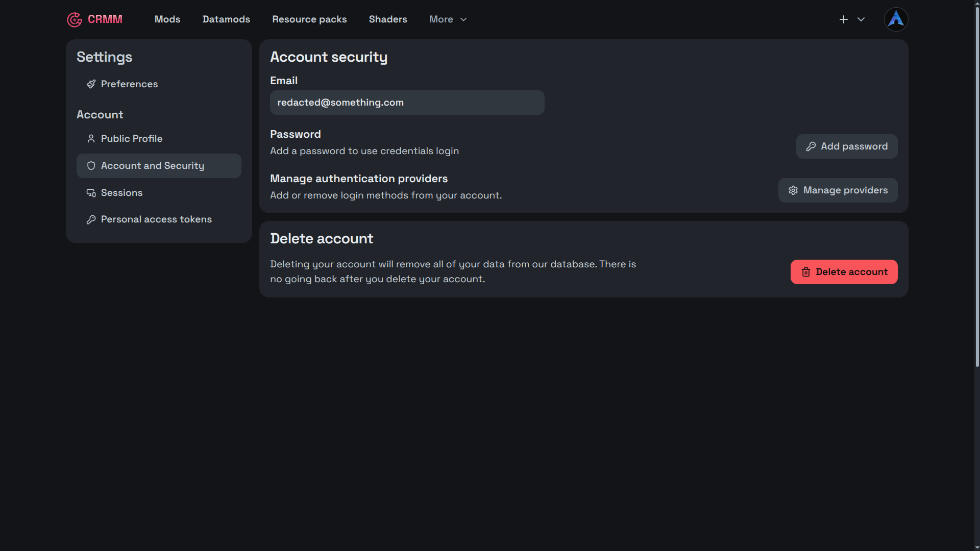
Task: Click the Settings heading in sidebar
Action: tap(104, 57)
